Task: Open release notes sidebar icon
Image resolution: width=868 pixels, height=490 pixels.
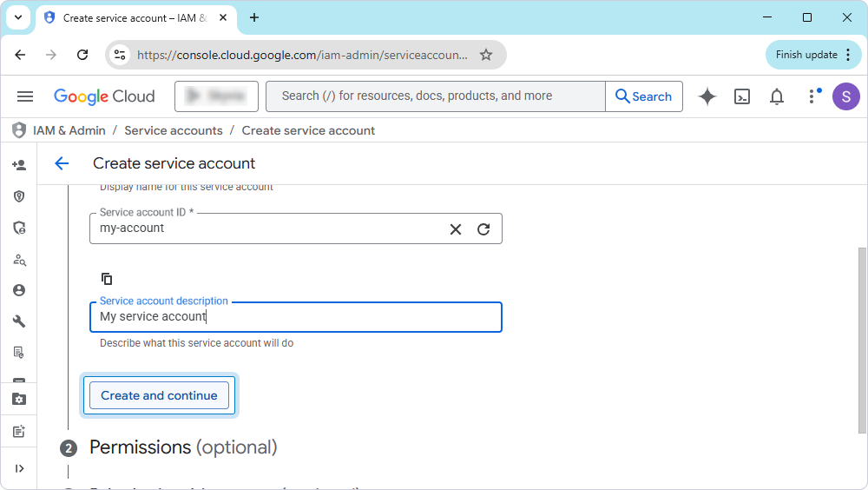Action: [19, 431]
